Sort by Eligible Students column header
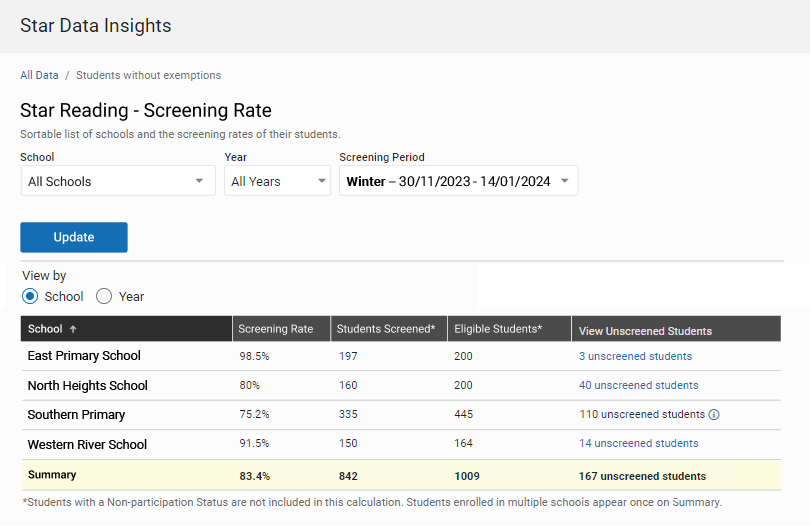The width and height of the screenshot is (810, 528). tap(509, 329)
